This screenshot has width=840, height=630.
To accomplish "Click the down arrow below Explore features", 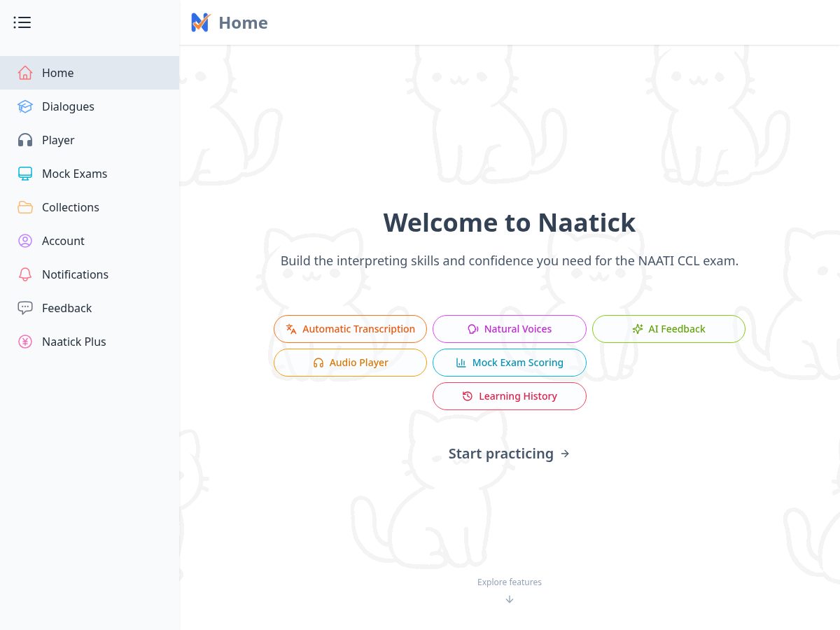I will [510, 599].
